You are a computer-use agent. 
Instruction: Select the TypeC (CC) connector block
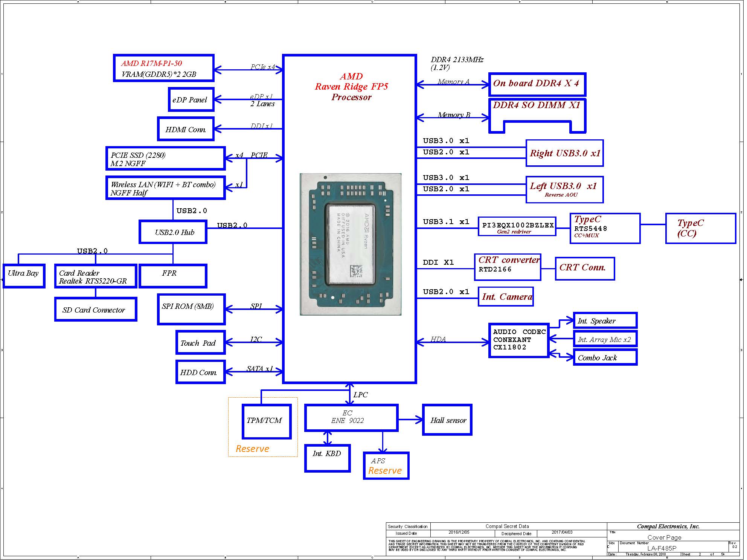(x=701, y=228)
